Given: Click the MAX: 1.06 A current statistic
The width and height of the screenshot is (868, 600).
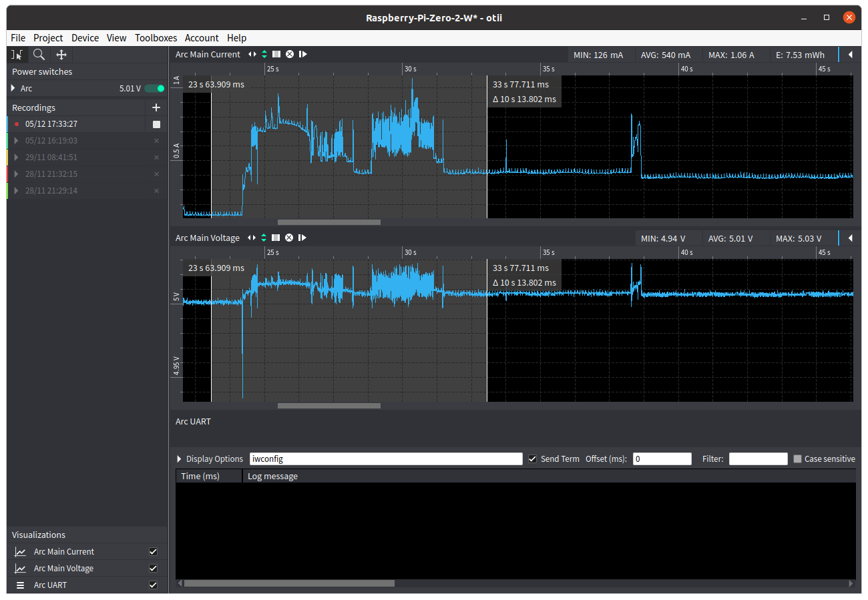Looking at the screenshot, I should point(731,55).
